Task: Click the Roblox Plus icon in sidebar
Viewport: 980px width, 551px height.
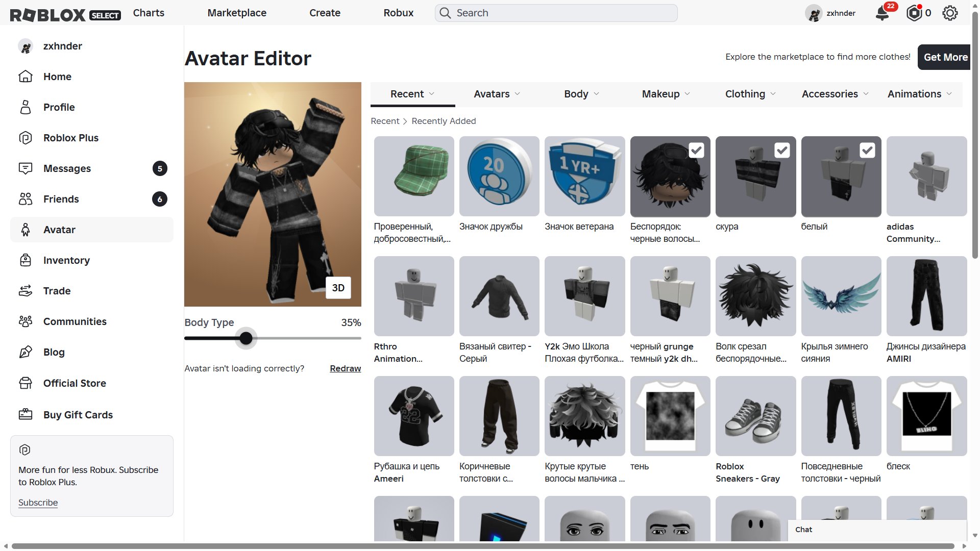Action: pos(26,138)
